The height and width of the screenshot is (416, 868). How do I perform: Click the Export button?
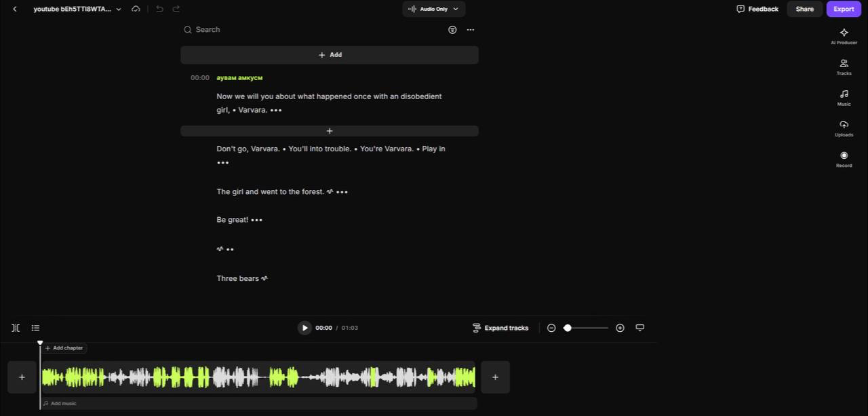click(x=844, y=9)
